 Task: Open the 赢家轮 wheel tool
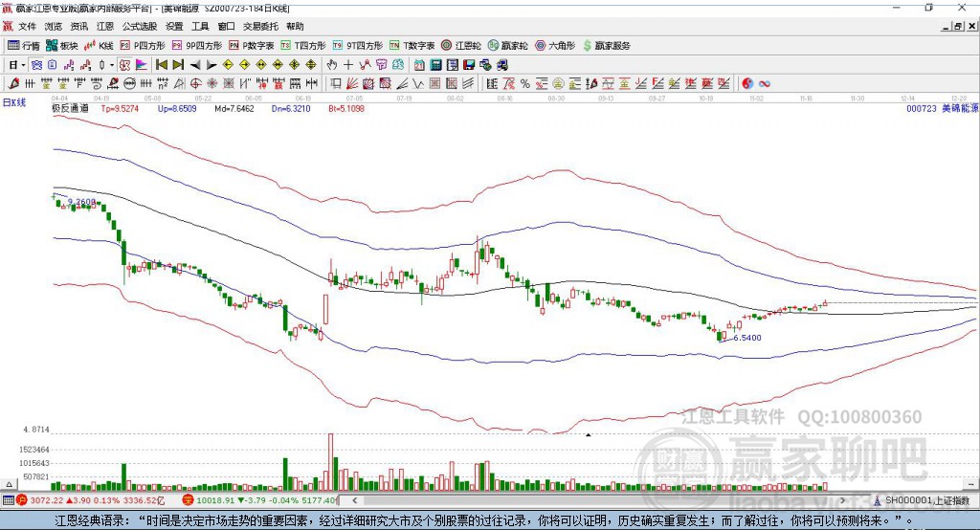(x=507, y=46)
